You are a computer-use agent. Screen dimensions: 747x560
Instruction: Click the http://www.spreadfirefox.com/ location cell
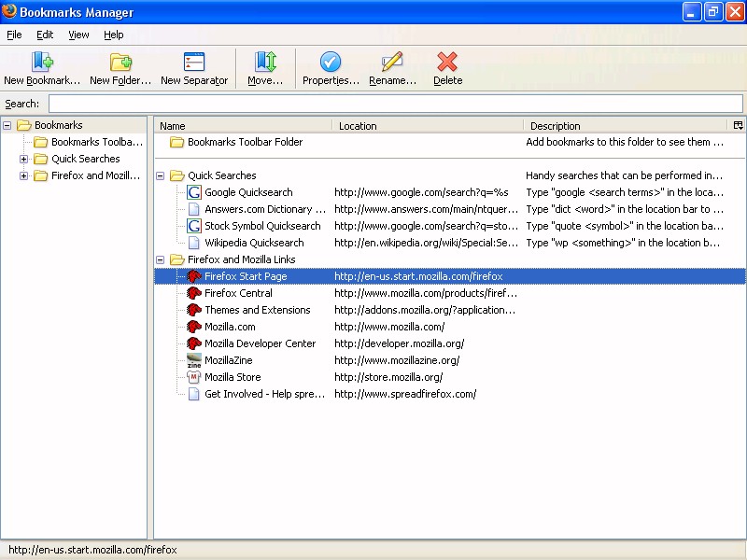click(x=405, y=394)
